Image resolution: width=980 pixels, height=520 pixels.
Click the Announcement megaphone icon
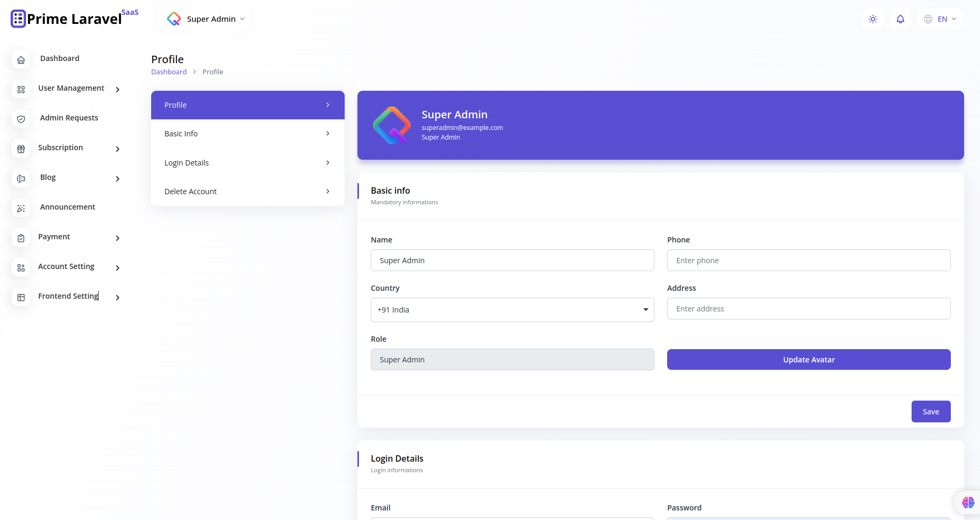pos(21,208)
